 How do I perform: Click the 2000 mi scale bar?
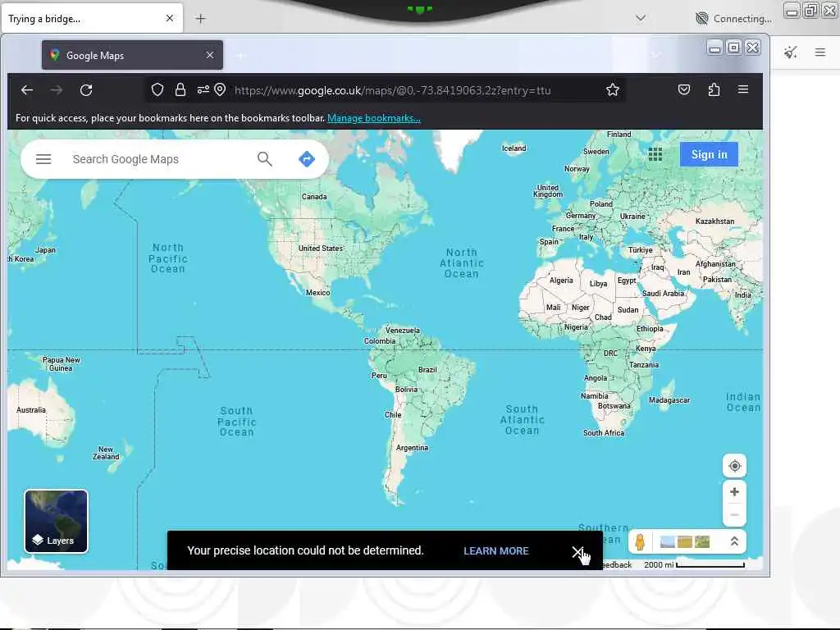coord(694,564)
